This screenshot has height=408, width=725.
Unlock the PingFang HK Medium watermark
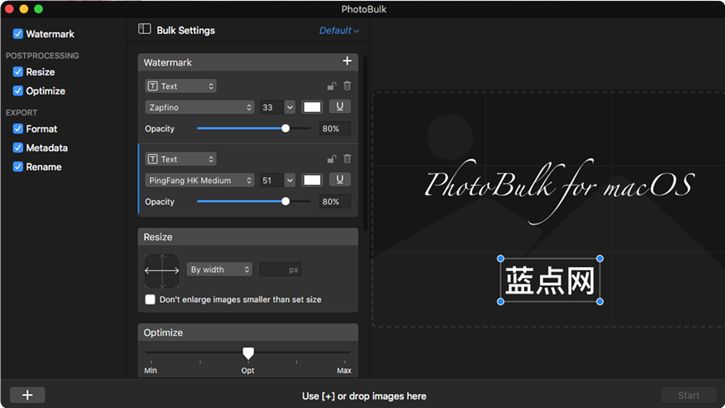(x=332, y=159)
